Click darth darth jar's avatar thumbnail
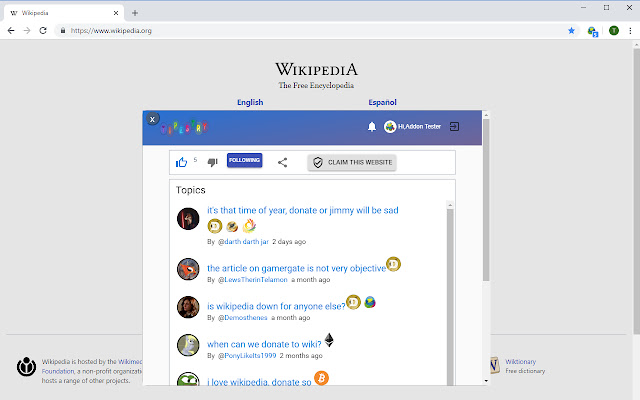Screen dimensions: 640x400 pos(188,219)
